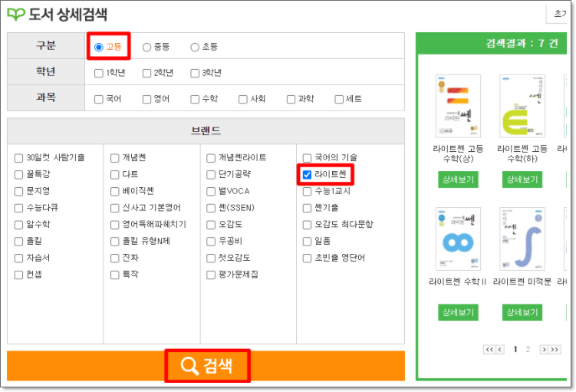Image resolution: width=576 pixels, height=392 pixels.
Task: Jump to first results page arrow
Action: pos(489,349)
